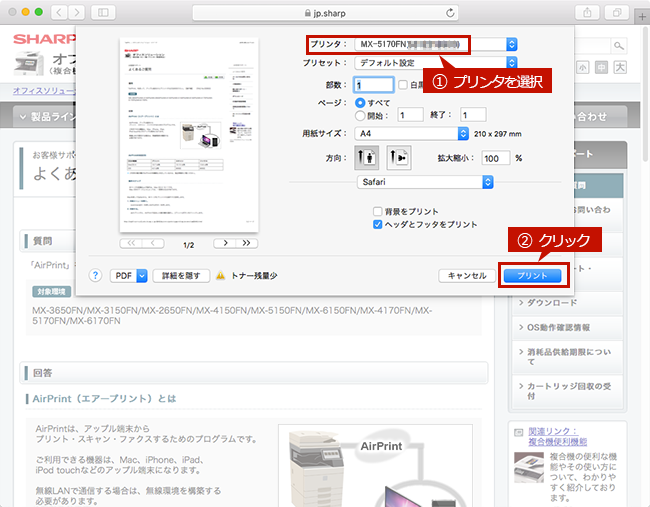Select the すべて pages radio button
This screenshot has width=650, height=507.
click(x=360, y=102)
